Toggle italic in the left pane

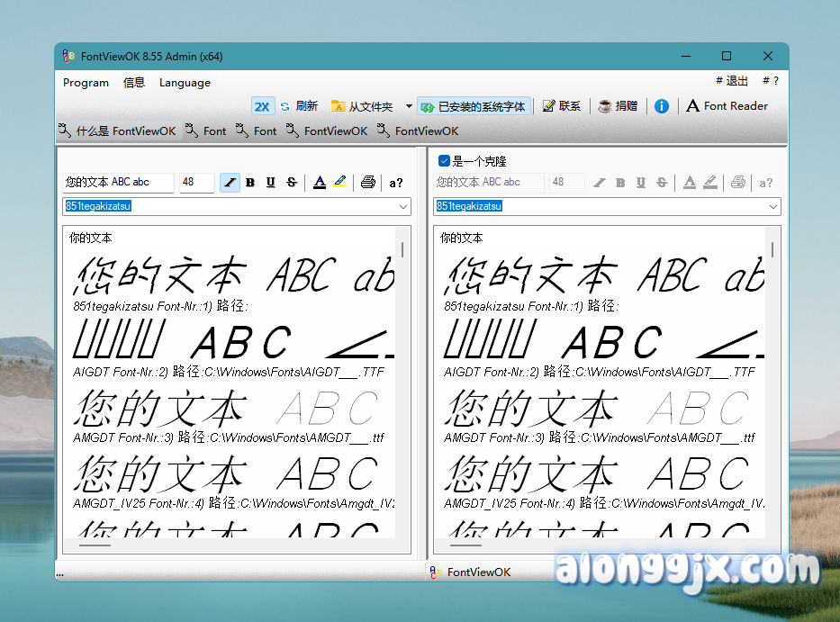coord(230,183)
